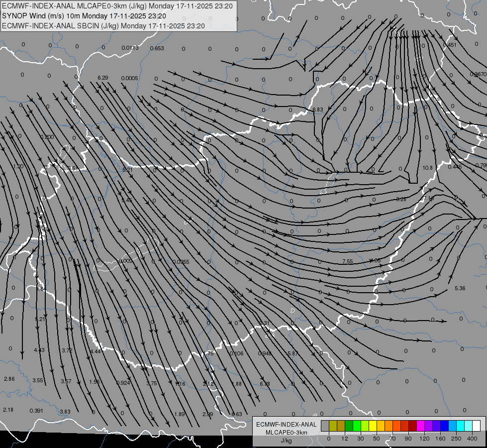
Task: Click the 0.924 value on the map
Action: (x=123, y=383)
